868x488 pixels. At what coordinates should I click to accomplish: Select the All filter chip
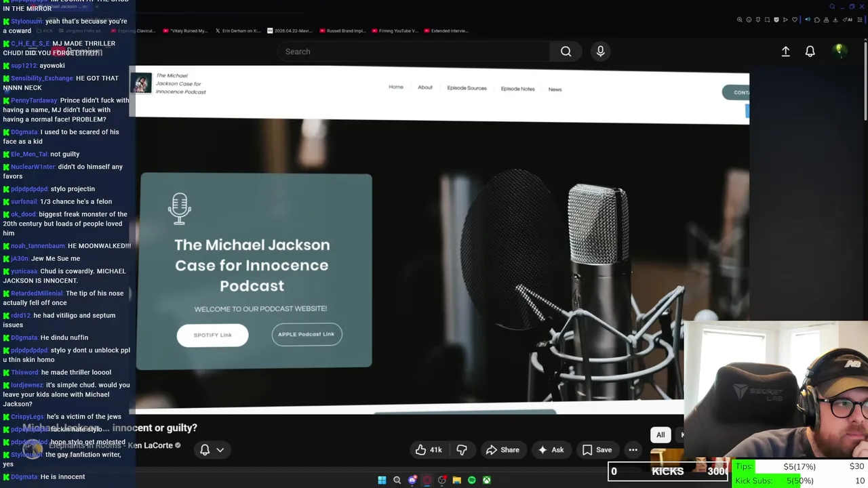point(660,435)
